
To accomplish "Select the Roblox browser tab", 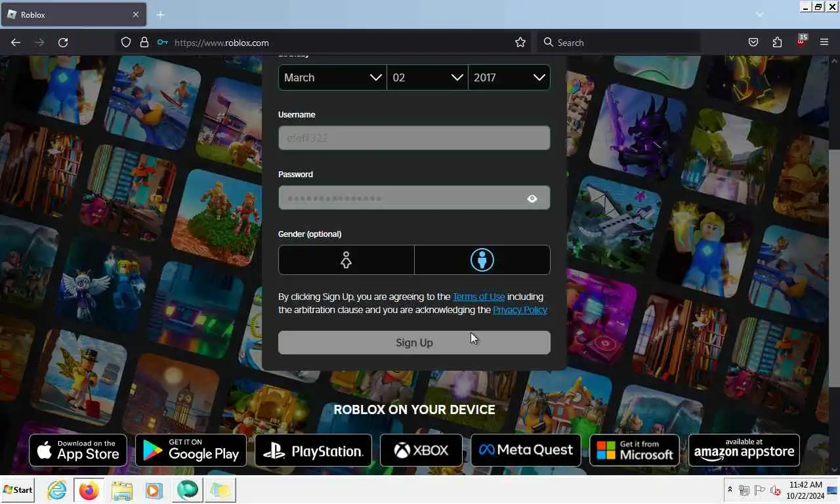I will [x=72, y=14].
